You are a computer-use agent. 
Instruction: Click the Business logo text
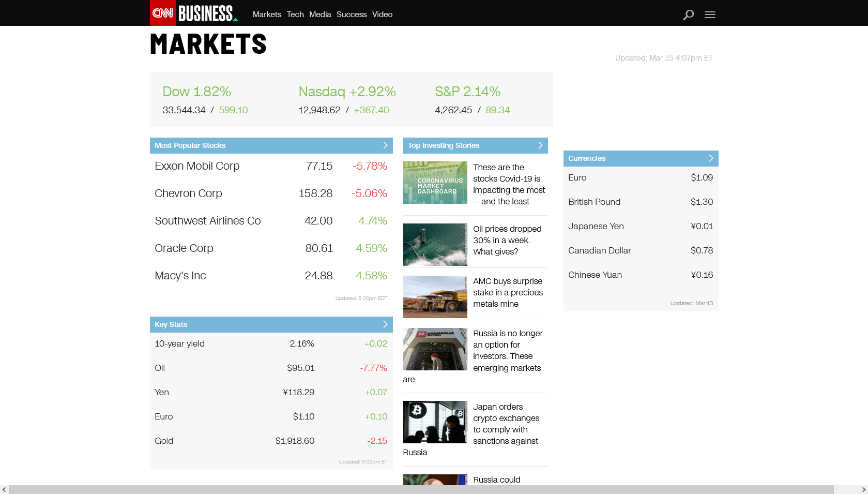pos(207,13)
